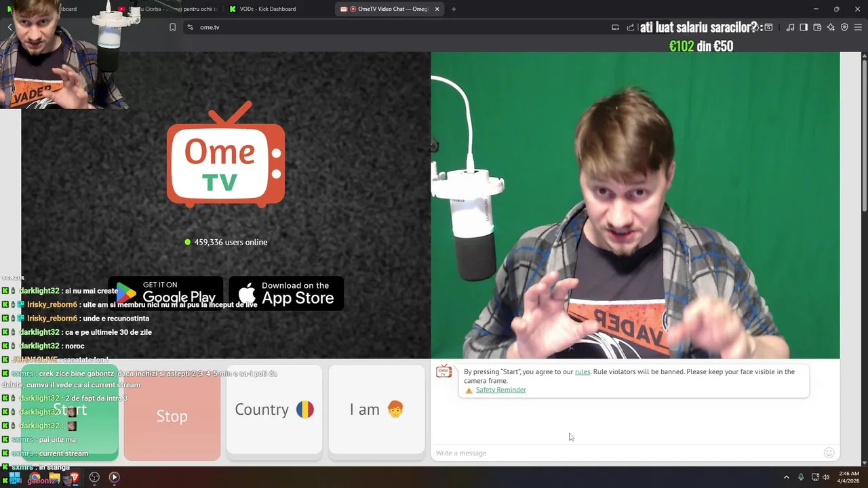Screen dimensions: 868x488
Task: Click chat message "pai uite ma"
Action: coord(57,439)
